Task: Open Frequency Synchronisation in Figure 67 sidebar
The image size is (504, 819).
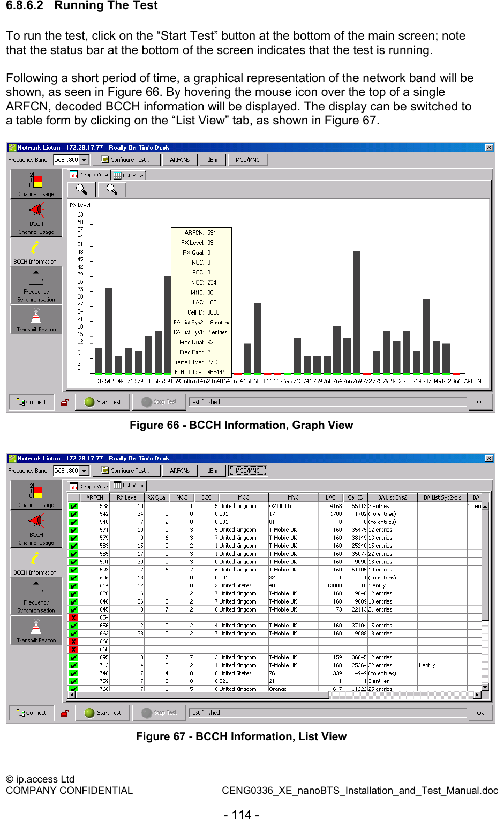Action: point(36,596)
